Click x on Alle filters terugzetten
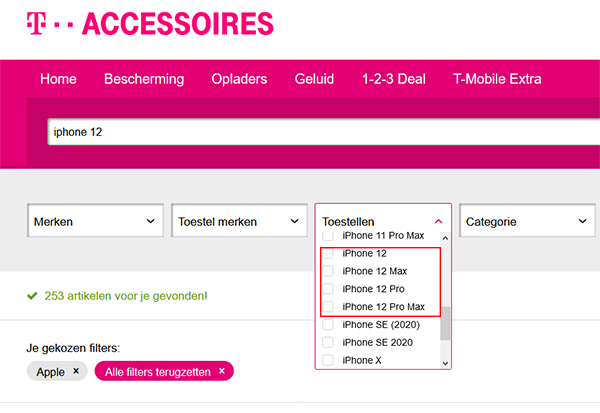The image size is (600, 413). click(222, 371)
